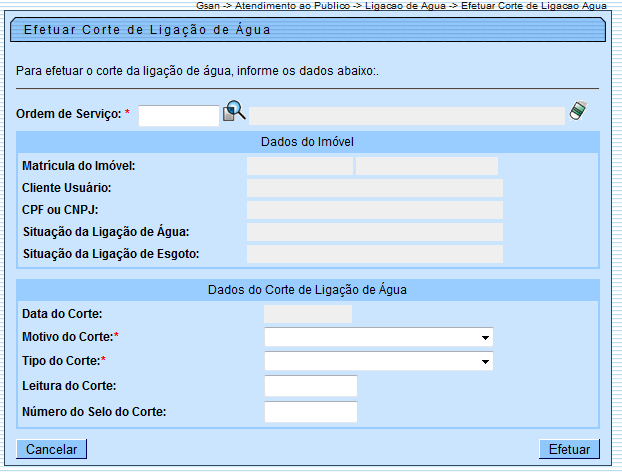Image resolution: width=622 pixels, height=472 pixels.
Task: Click the CPF ou CNPJ field
Action: point(375,210)
